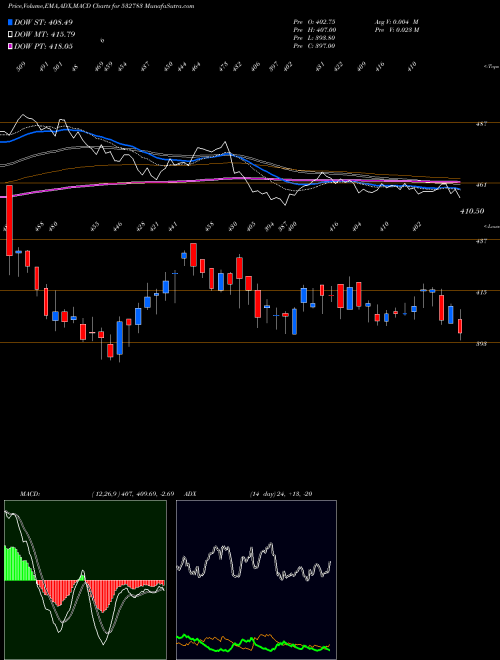Click the last red candlestick near 393
This screenshot has width=500, height=660.
tap(460, 327)
